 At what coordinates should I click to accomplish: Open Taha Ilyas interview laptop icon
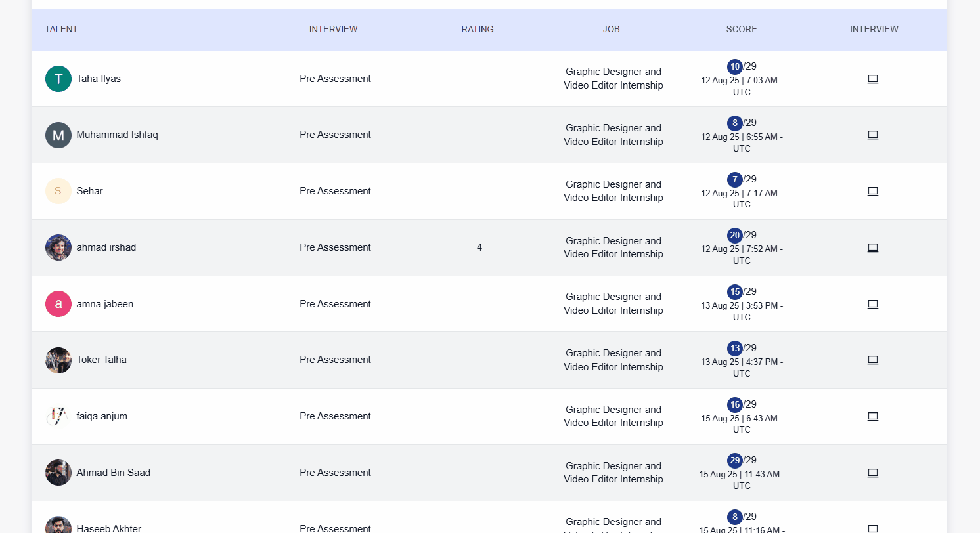[x=872, y=79]
